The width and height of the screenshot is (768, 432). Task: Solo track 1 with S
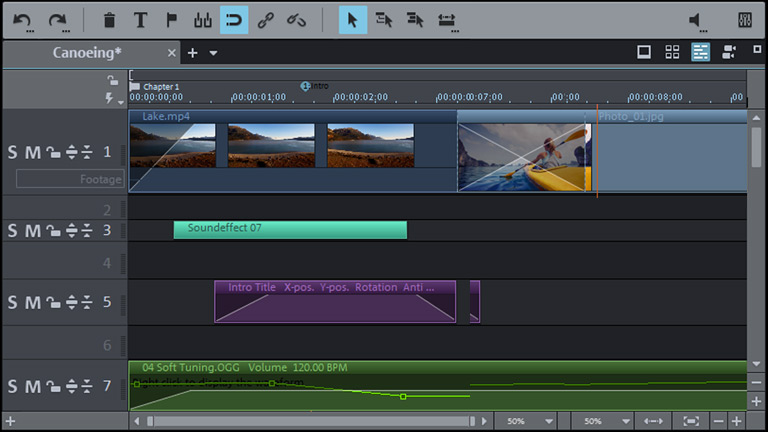click(12, 152)
